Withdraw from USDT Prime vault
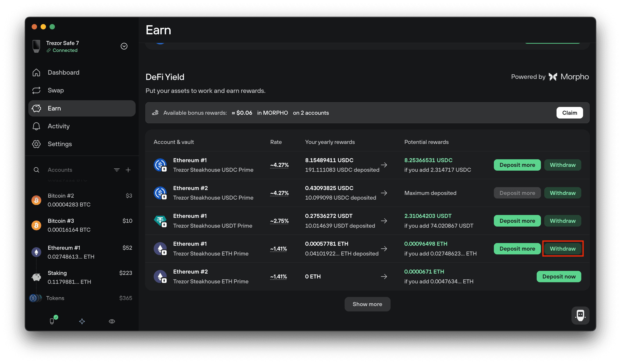The width and height of the screenshot is (621, 364). [x=563, y=221]
